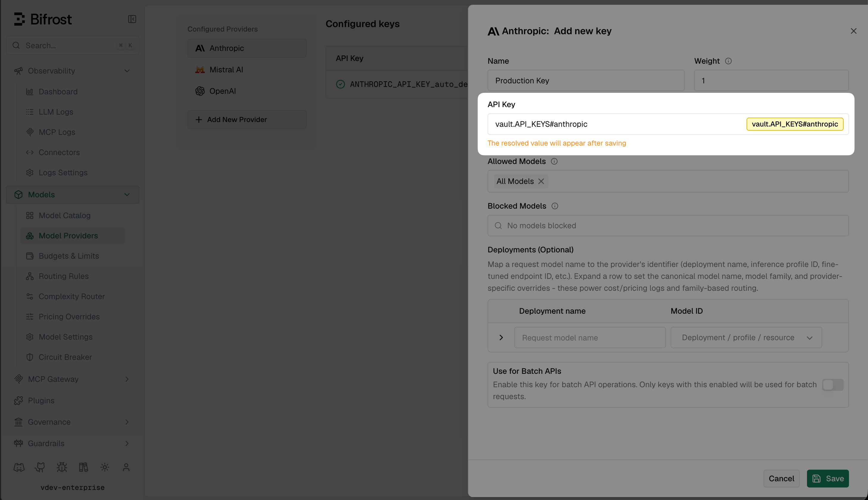Viewport: 868px width, 500px height.
Task: Select Model Providers in sidebar
Action: [73, 236]
